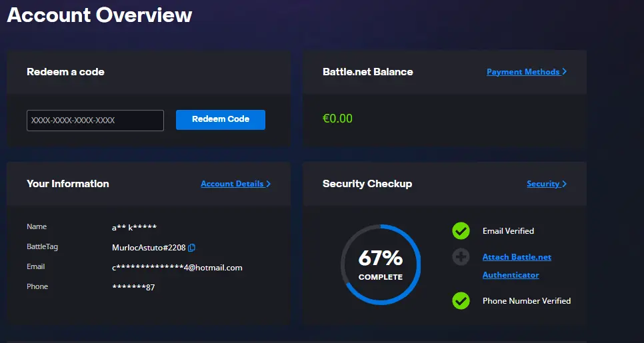Click the 67% complete progress ring
Viewport: 644px width, 343px height.
pyautogui.click(x=381, y=264)
